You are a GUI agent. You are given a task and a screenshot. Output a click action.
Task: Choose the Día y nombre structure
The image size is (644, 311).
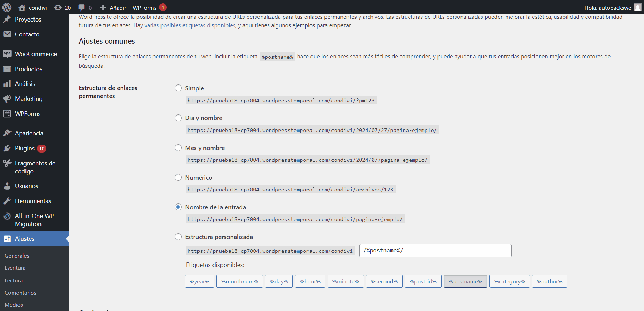coord(178,118)
